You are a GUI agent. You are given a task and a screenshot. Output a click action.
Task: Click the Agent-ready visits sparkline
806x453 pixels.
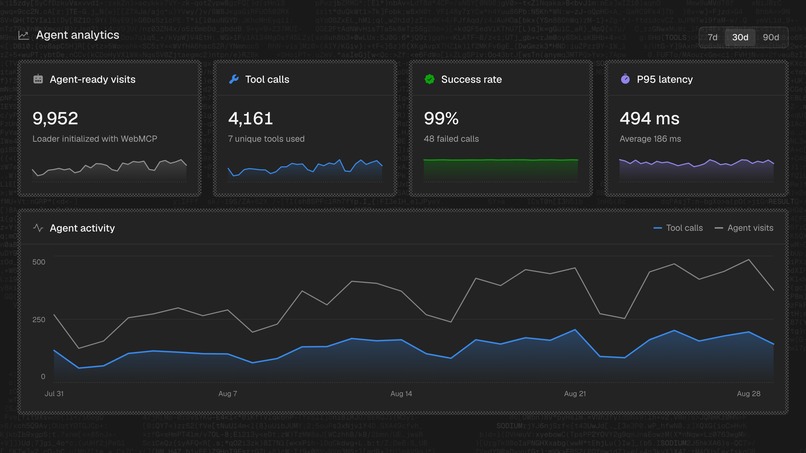pyautogui.click(x=109, y=170)
